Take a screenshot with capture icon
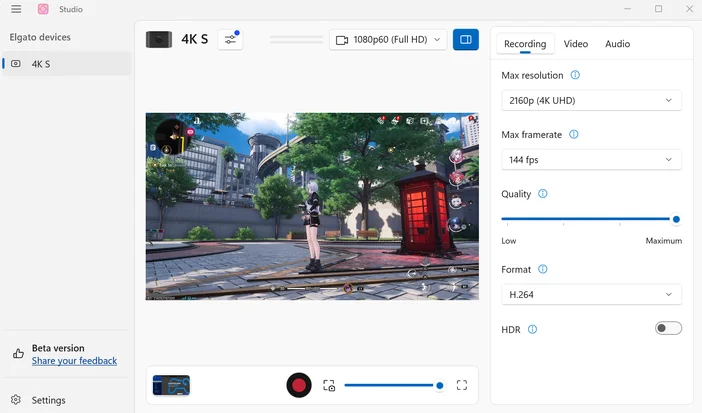This screenshot has width=702, height=413. pos(329,385)
